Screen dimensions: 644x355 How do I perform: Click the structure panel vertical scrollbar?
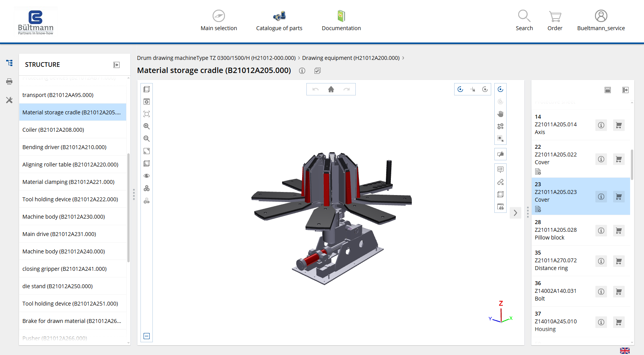click(x=128, y=208)
